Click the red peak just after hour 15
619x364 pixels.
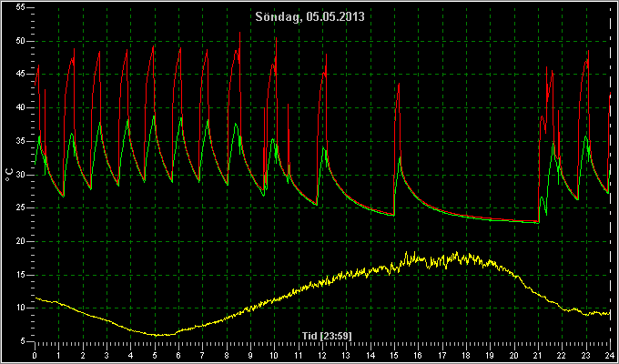(x=399, y=84)
